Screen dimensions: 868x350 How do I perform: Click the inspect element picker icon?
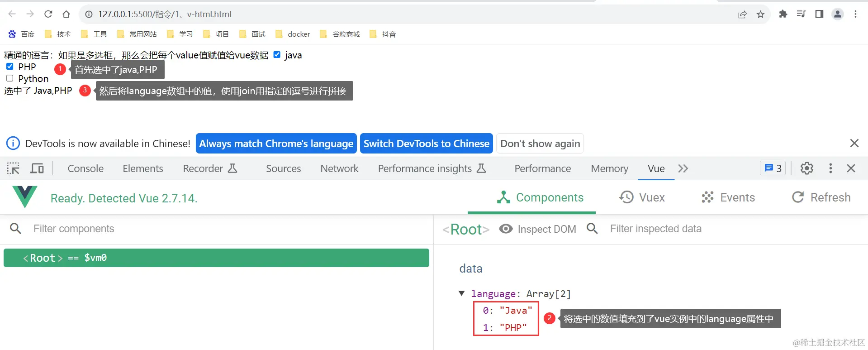[13, 168]
